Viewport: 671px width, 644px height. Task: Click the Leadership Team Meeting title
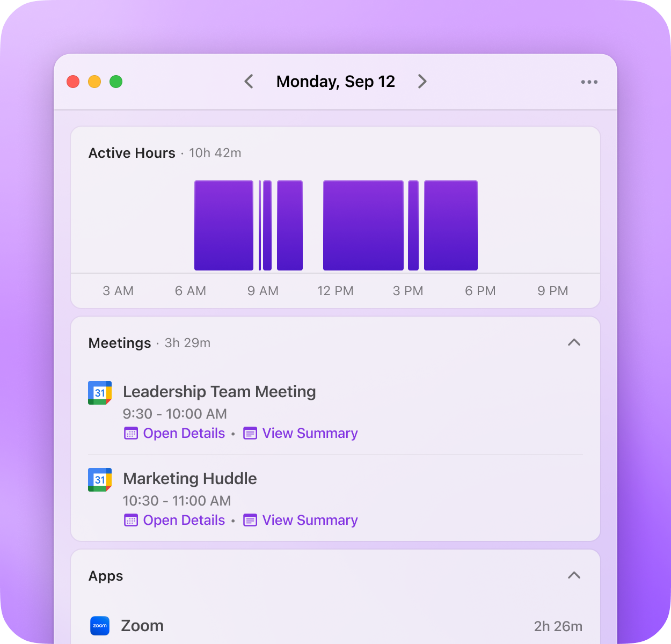pos(220,392)
